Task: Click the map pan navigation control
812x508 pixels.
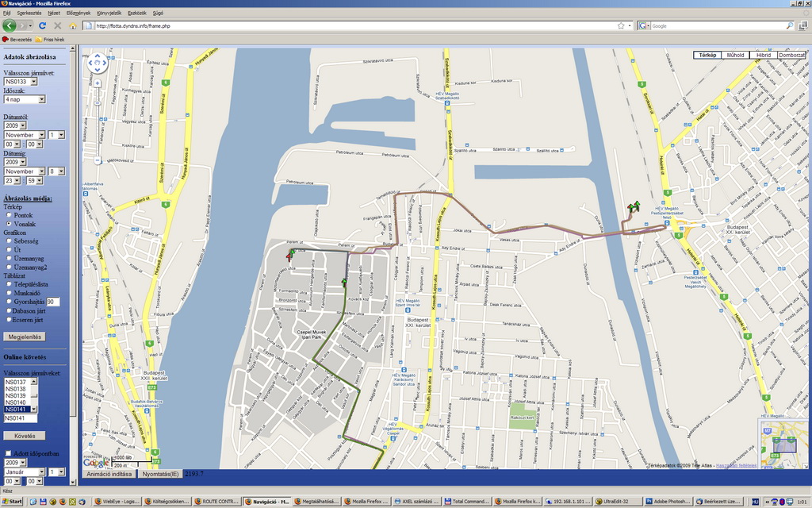Action: (97, 62)
